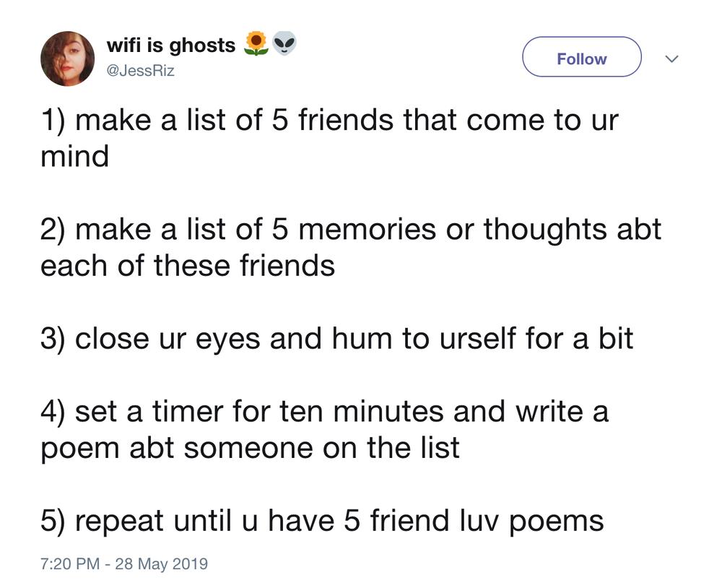
Task: Click the words 'friend luv poems'
Action: tap(487, 521)
